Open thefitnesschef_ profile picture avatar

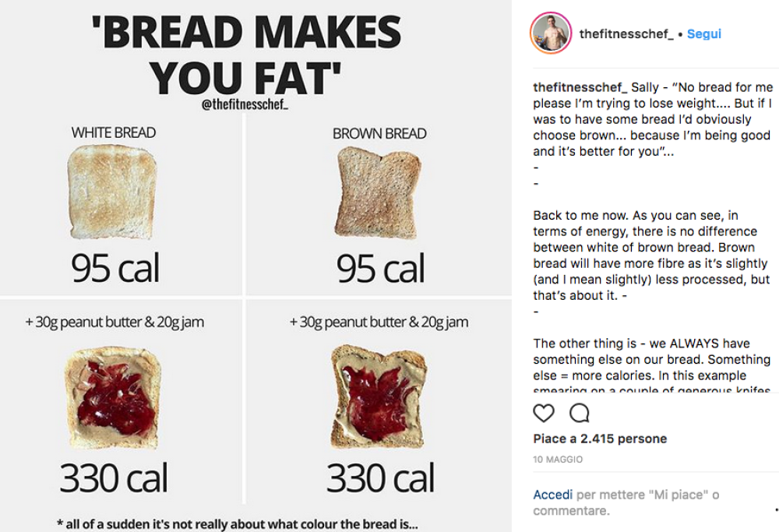point(551,33)
